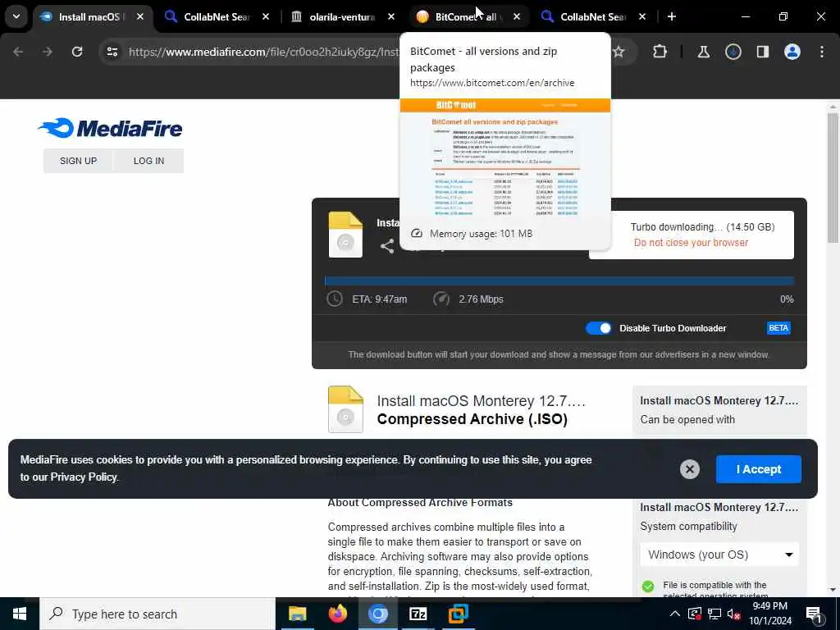Click the BitComet tab preview thumbnail
Viewport: 840px width, 630px height.
pyautogui.click(x=505, y=158)
